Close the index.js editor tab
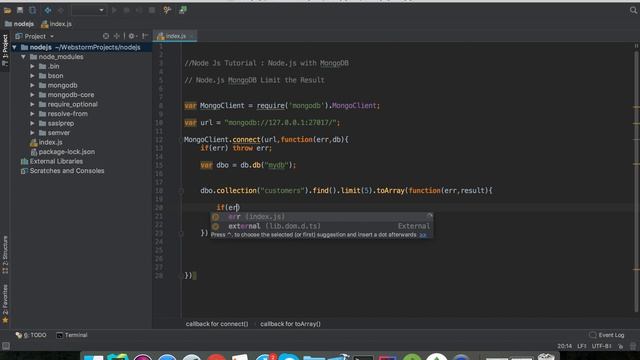 coord(191,36)
